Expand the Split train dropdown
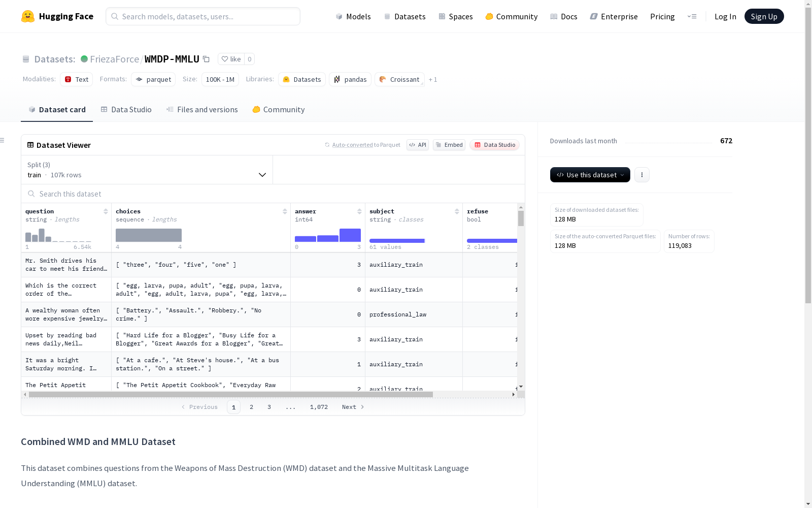 [147, 170]
